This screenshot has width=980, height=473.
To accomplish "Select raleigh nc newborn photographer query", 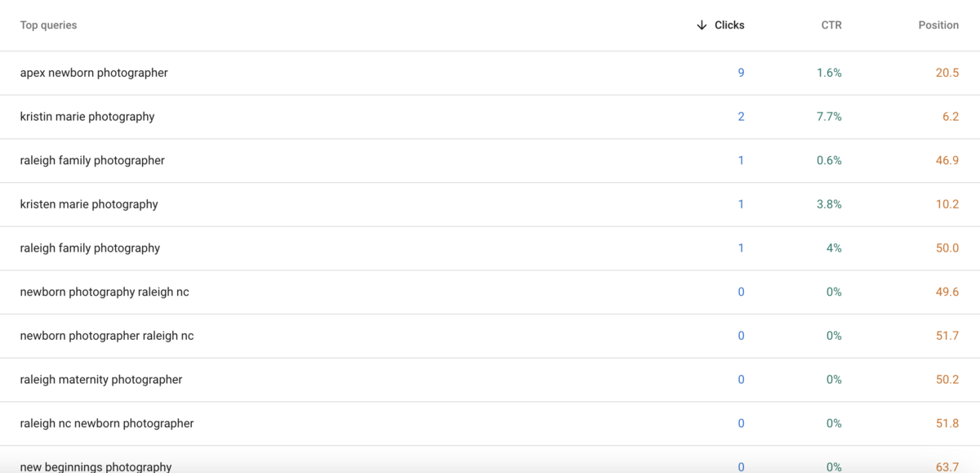I will [107, 424].
